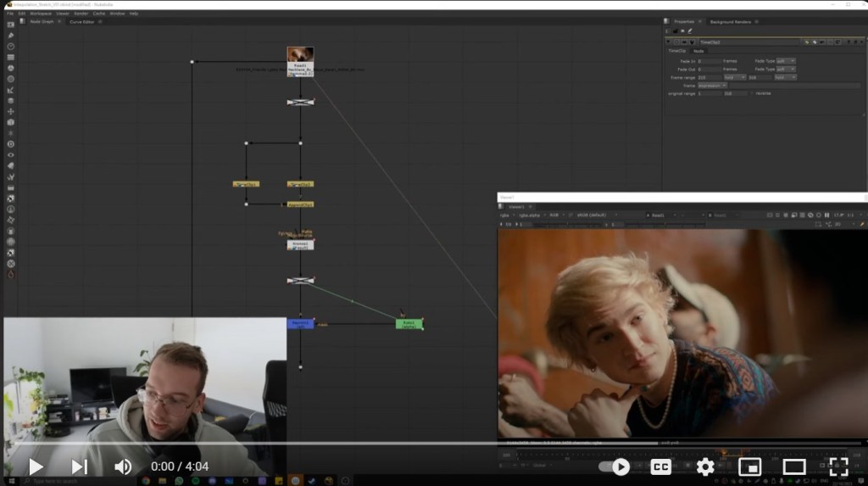Open the Deep nodes D icon
Screen dimensions: 868x486
[x=10, y=144]
